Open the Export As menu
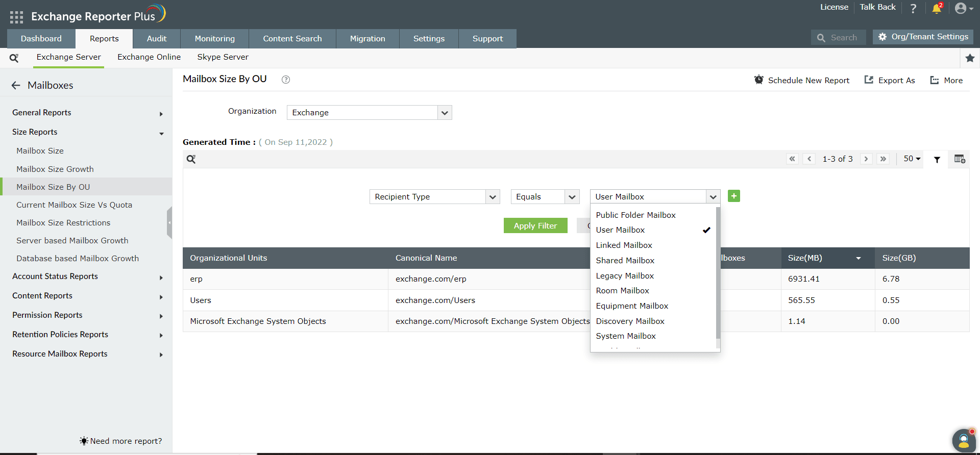The height and width of the screenshot is (455, 980). [890, 80]
